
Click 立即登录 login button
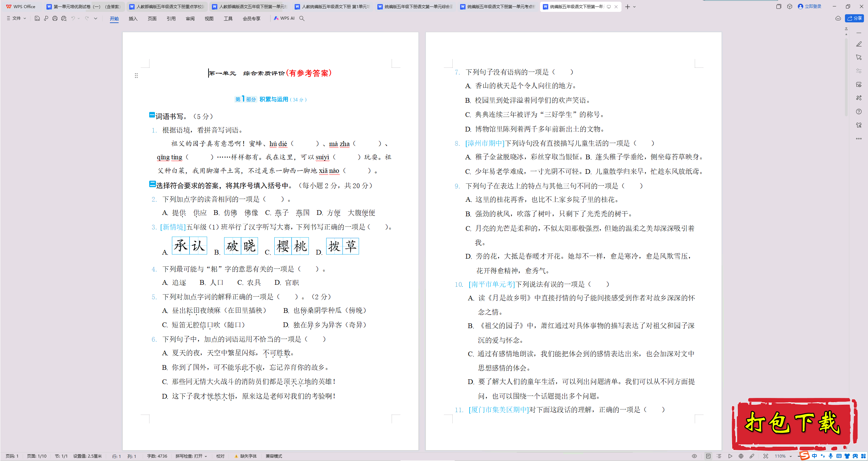tap(810, 6)
